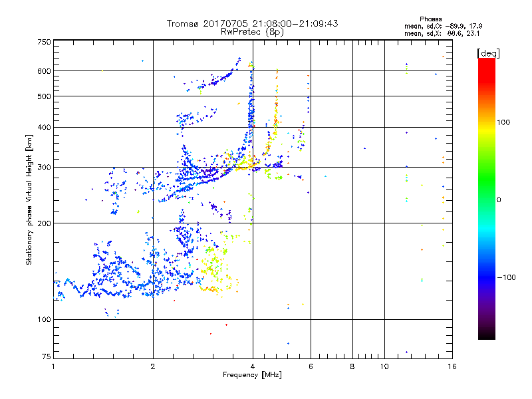
Task: Click y-axis tick label '600'
Action: (x=44, y=71)
